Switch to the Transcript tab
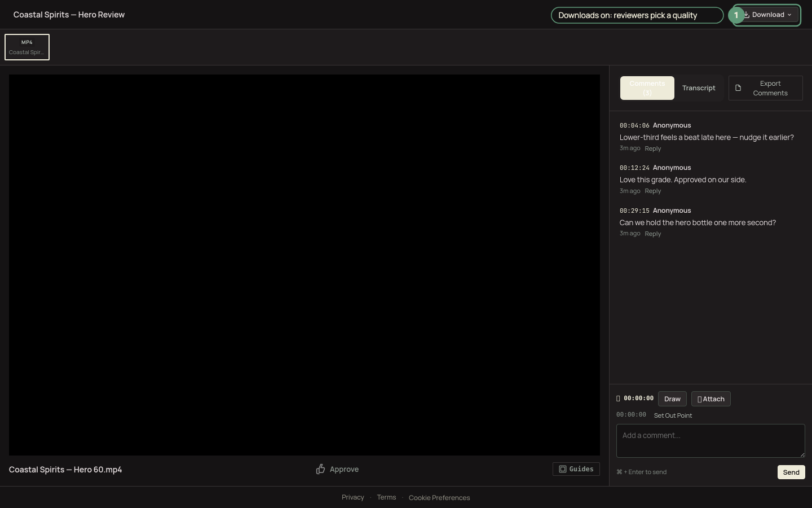The height and width of the screenshot is (508, 812). click(x=699, y=88)
